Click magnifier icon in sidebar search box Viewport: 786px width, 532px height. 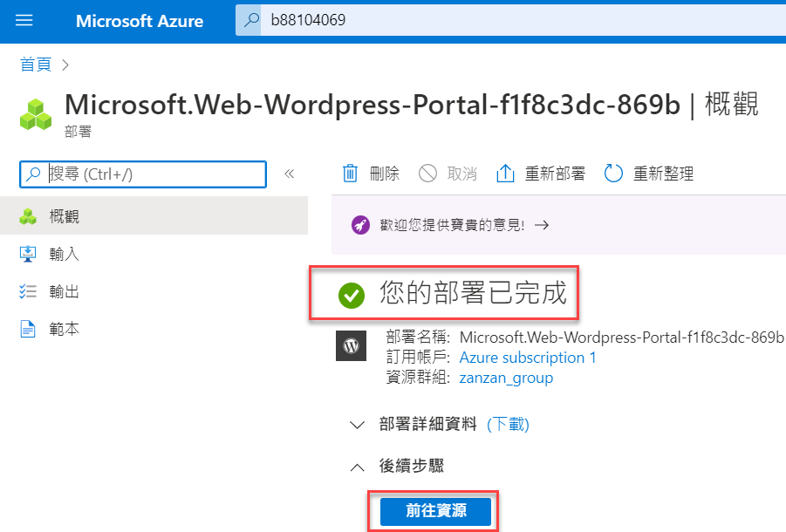pyautogui.click(x=33, y=174)
